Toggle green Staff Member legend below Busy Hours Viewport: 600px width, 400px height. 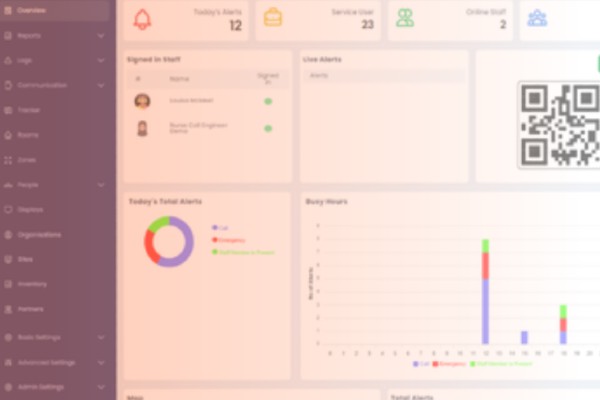click(x=501, y=364)
